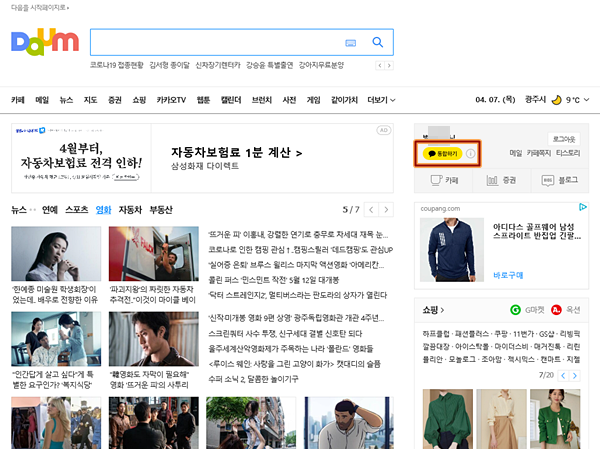Open the virtual keyboard icon in search box

pos(351,43)
